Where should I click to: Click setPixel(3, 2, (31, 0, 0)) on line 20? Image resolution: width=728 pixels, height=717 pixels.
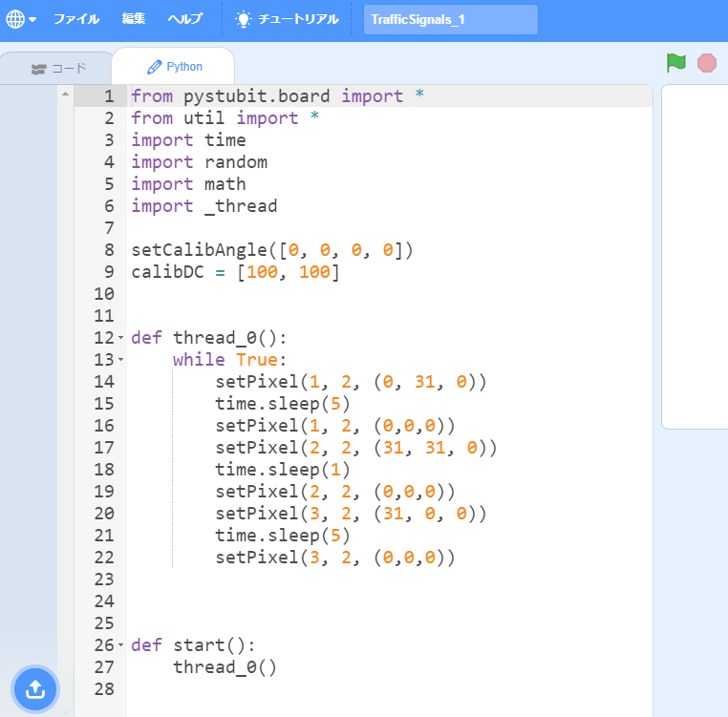(x=351, y=514)
